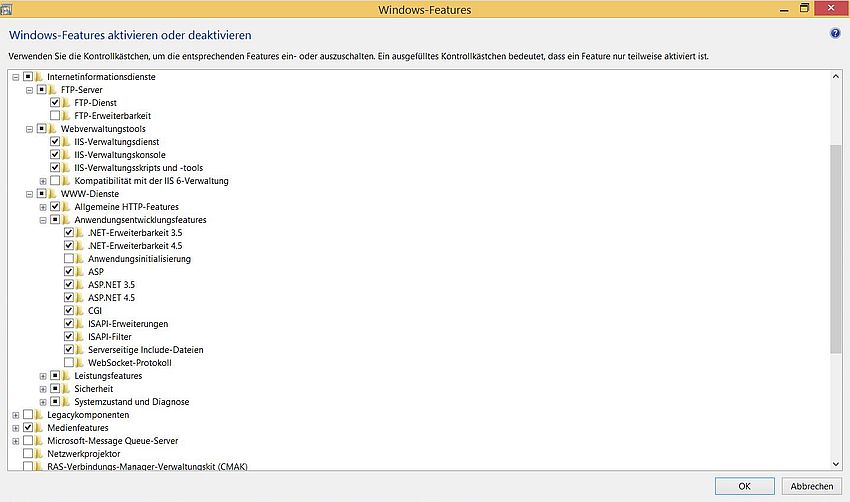Expand Systemzustand und Diagnose node
Viewport: 850px width, 502px height.
coord(43,402)
